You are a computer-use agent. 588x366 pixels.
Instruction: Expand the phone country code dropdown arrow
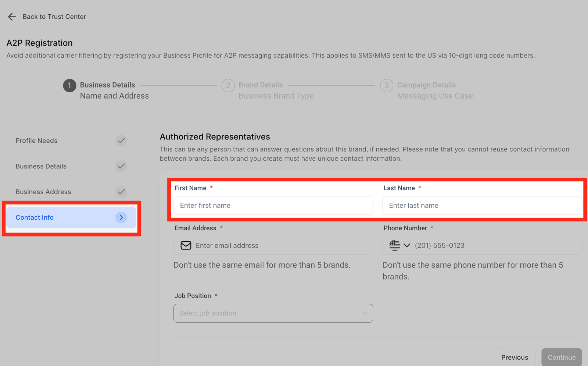[x=407, y=245]
